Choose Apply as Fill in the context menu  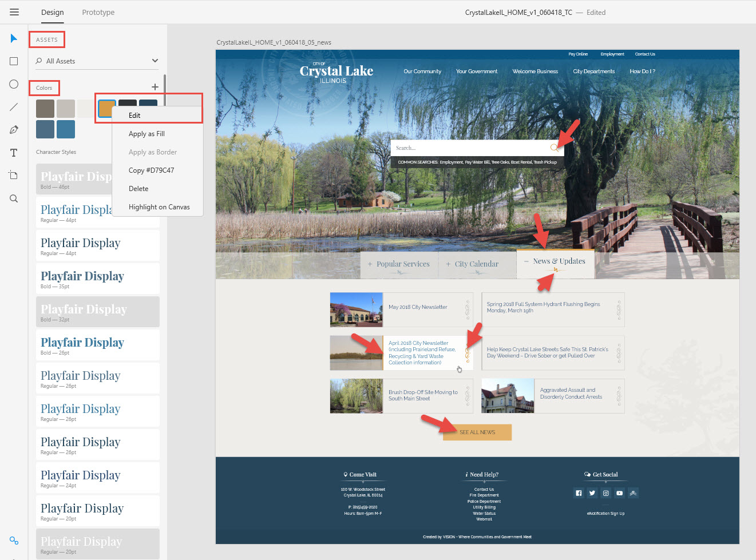(x=157, y=133)
